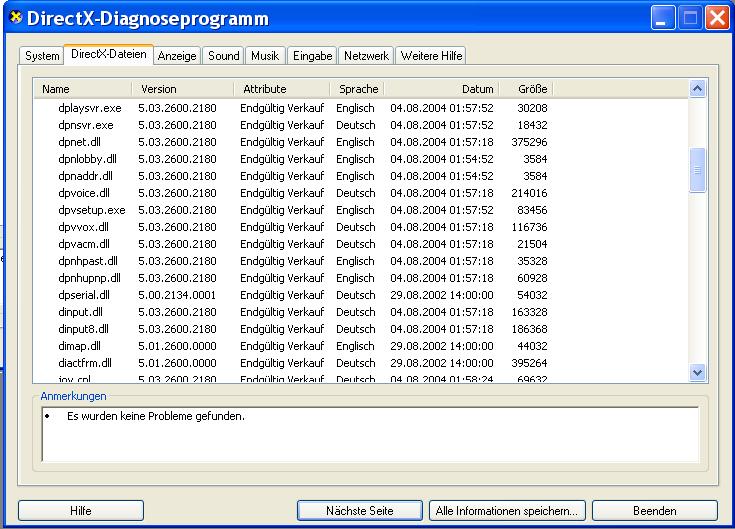
Task: Click the Attribute column header
Action: coord(282,89)
